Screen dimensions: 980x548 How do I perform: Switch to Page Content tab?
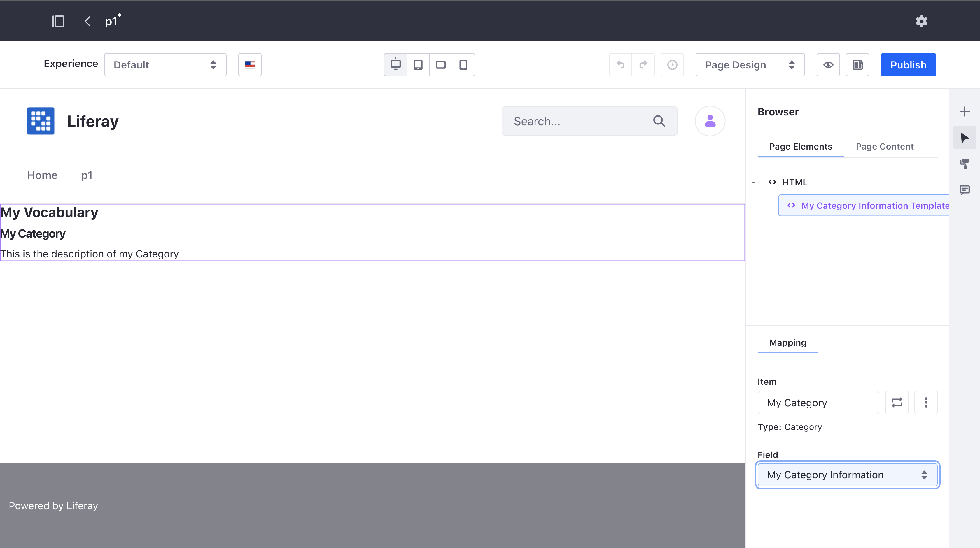point(884,147)
